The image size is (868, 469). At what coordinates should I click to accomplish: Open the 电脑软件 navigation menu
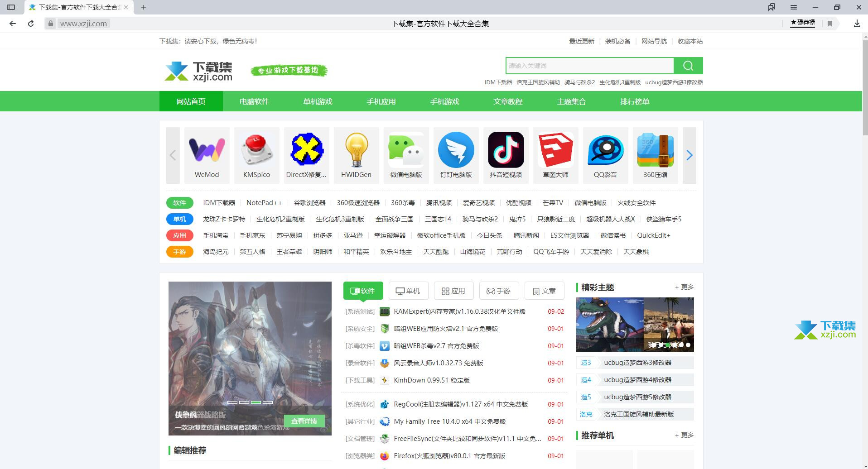click(254, 101)
